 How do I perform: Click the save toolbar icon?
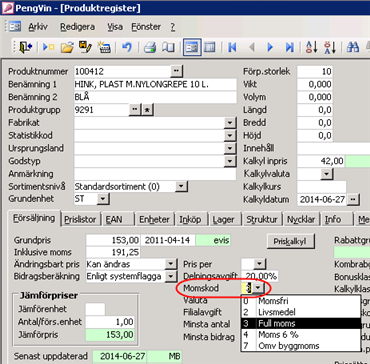pyautogui.click(x=85, y=48)
